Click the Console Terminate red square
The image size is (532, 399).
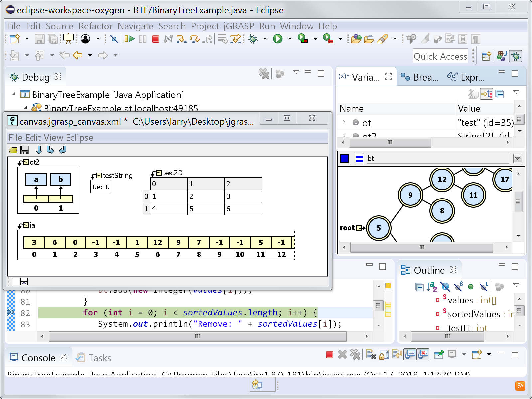coord(330,355)
